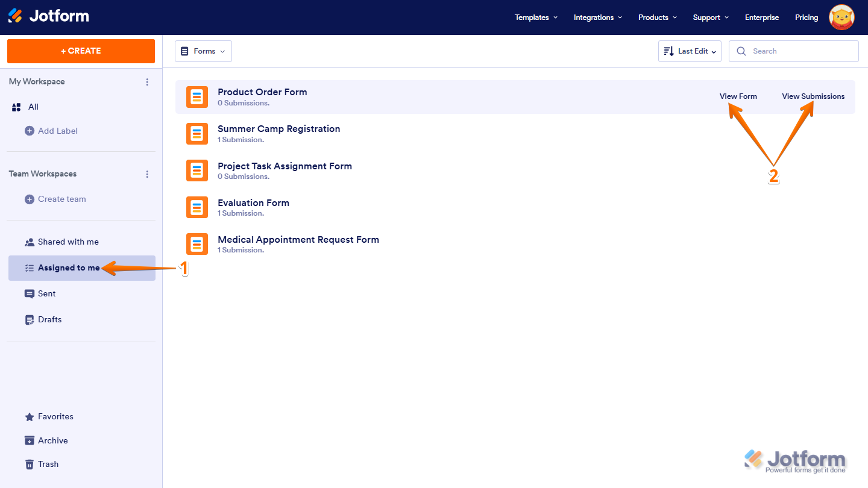The height and width of the screenshot is (488, 868).
Task: Click the Jotform logo
Action: [x=48, y=17]
